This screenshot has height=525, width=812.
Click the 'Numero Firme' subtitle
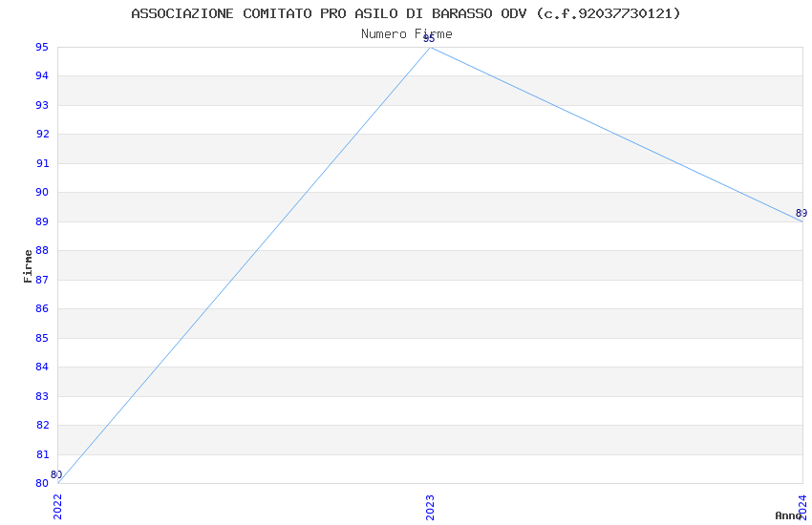point(407,34)
